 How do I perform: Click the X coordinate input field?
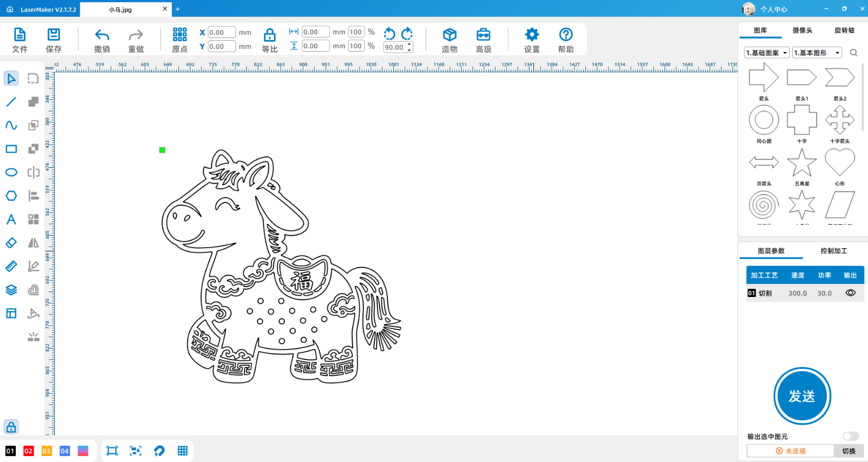click(x=221, y=33)
